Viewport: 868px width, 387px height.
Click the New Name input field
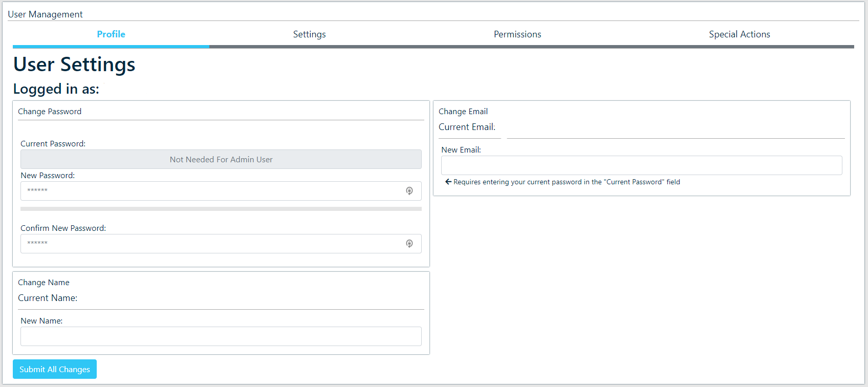(x=221, y=336)
